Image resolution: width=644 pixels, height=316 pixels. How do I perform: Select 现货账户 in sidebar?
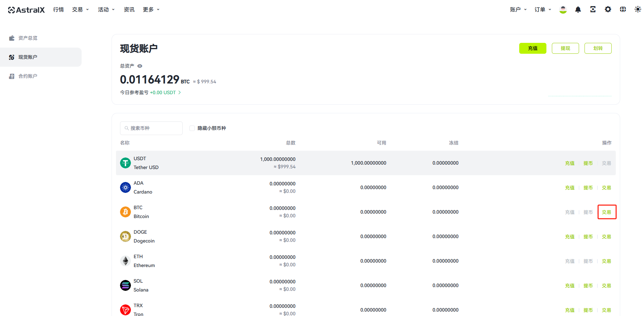click(41, 57)
